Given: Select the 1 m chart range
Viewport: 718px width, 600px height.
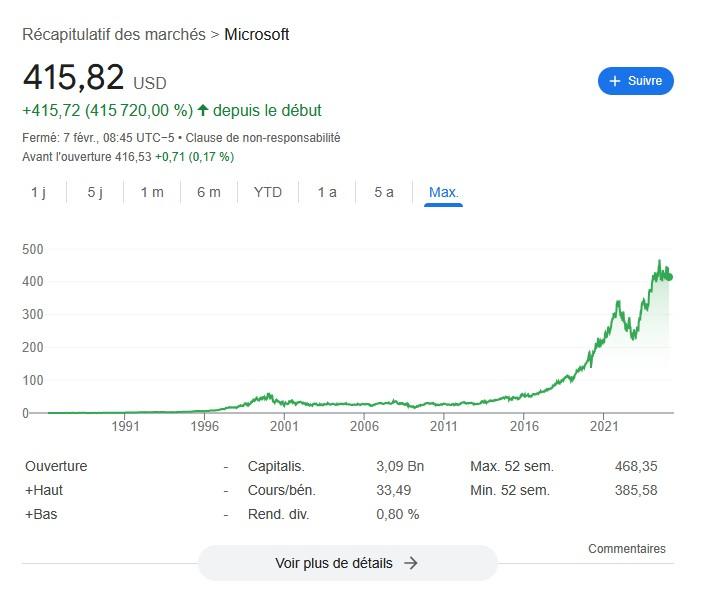Looking at the screenshot, I should 152,192.
